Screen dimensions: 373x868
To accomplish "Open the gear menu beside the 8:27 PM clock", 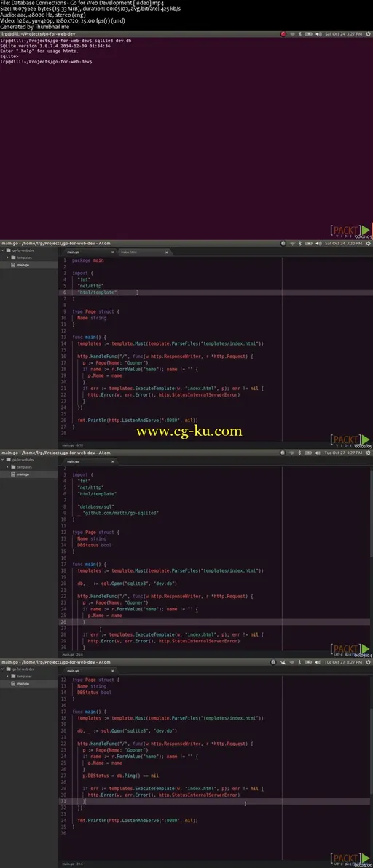I will pos(369,663).
